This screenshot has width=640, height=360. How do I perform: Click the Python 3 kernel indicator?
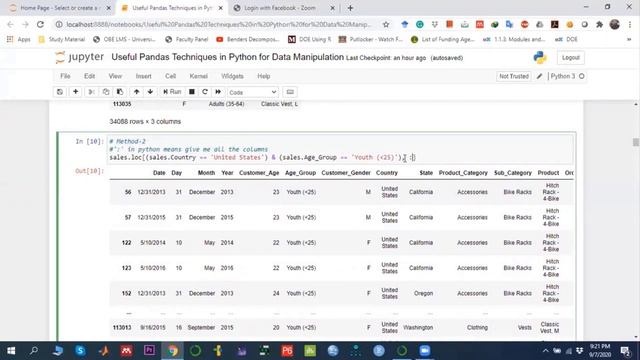coord(567,76)
